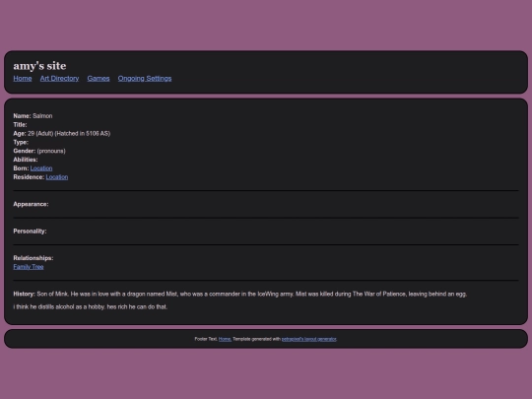Image resolution: width=532 pixels, height=399 pixels.
Task: Click the "Appearance:" heading
Action: pos(31,204)
